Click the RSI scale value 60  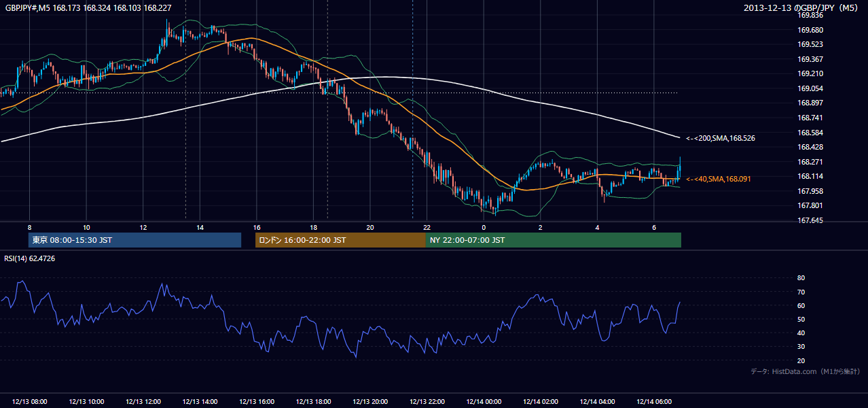pos(801,305)
